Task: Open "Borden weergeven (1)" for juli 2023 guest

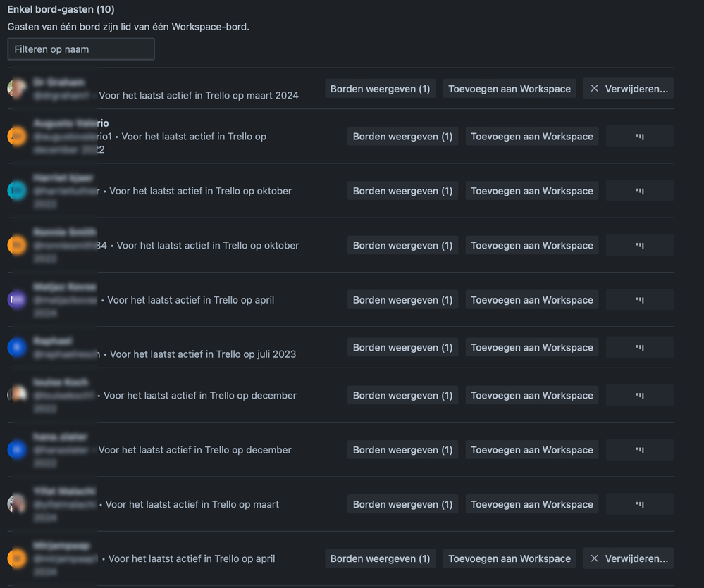Action: 402,348
